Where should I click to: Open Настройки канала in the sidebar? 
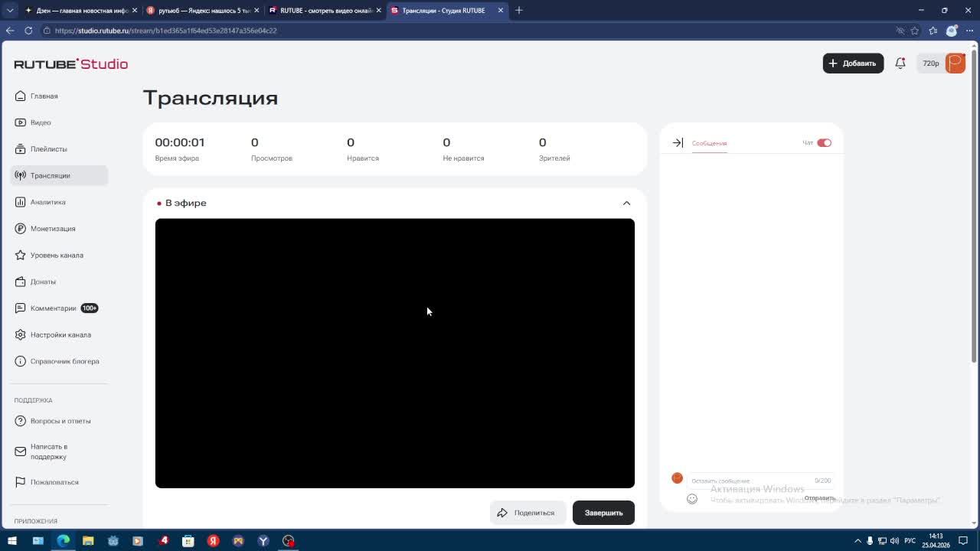[60, 334]
